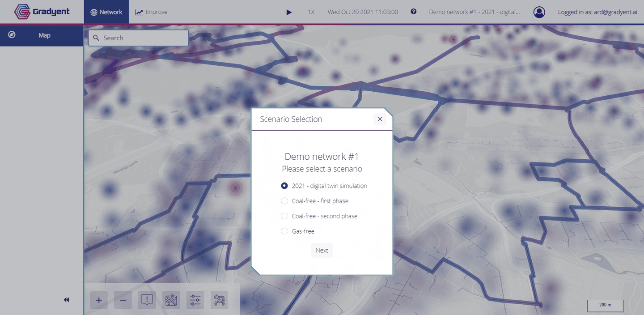Viewport: 644px width, 315px height.
Task: Open the help question mark icon
Action: pos(414,12)
